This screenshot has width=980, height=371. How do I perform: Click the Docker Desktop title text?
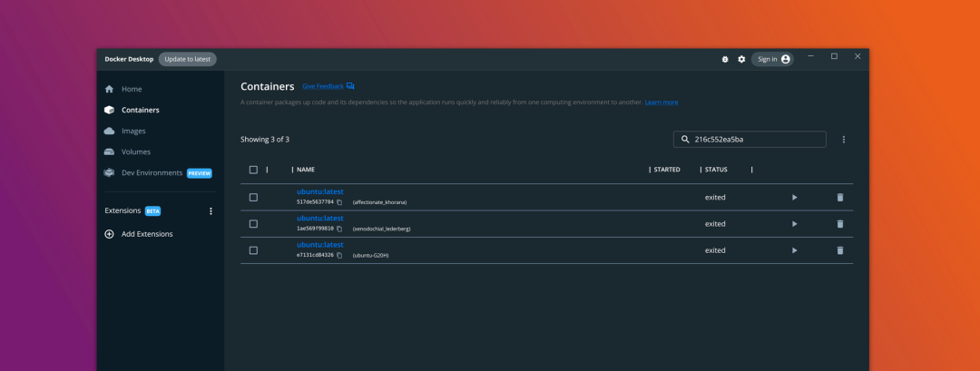point(129,59)
